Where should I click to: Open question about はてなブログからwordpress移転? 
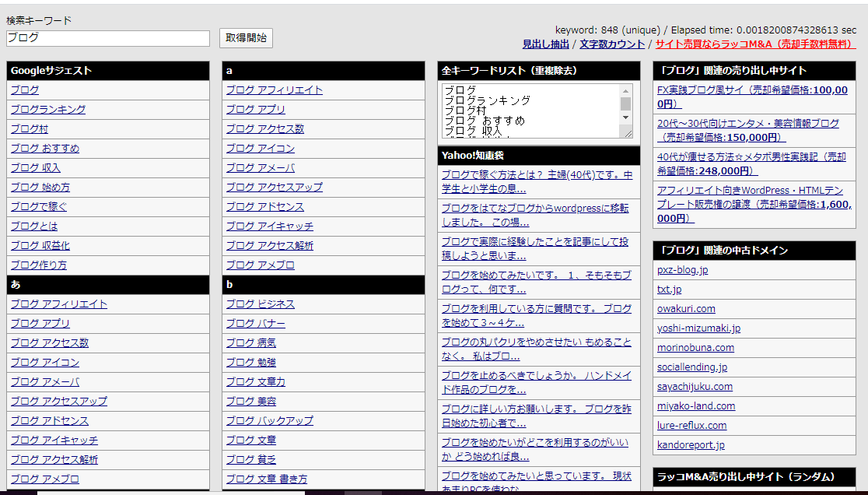(535, 216)
